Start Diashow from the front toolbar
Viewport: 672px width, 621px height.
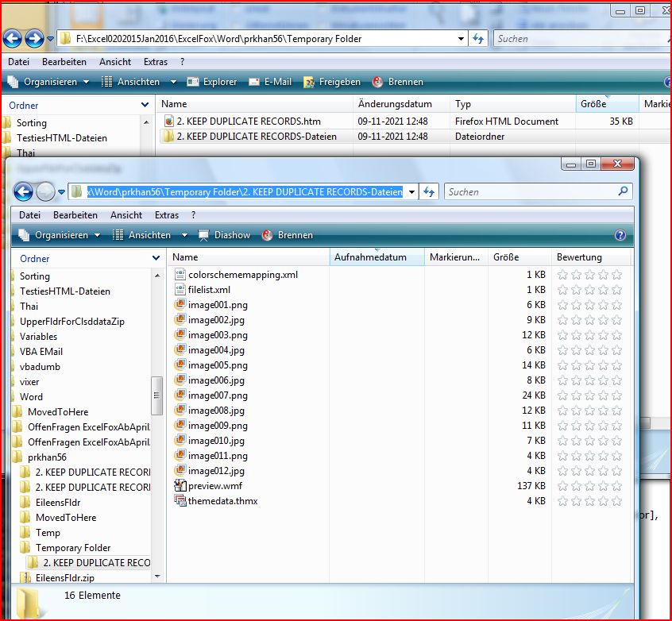tap(224, 235)
